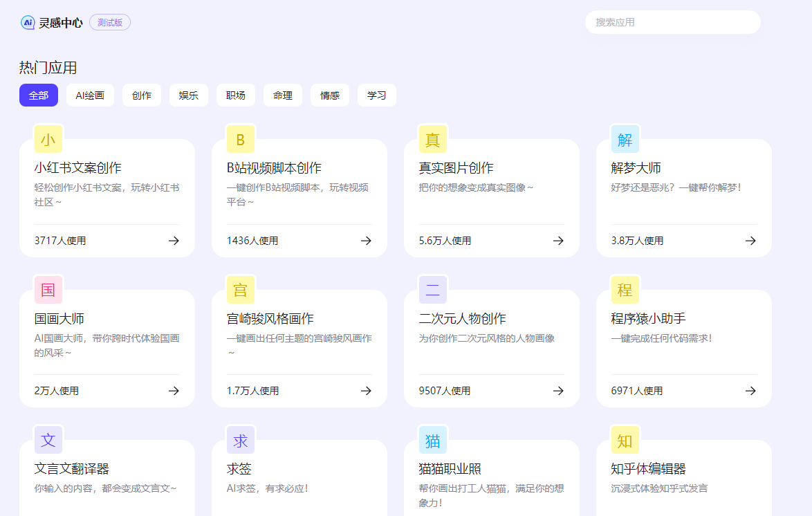Click the 1.7万人使用 usage count
Image resolution: width=812 pixels, height=516 pixels.
252,391
